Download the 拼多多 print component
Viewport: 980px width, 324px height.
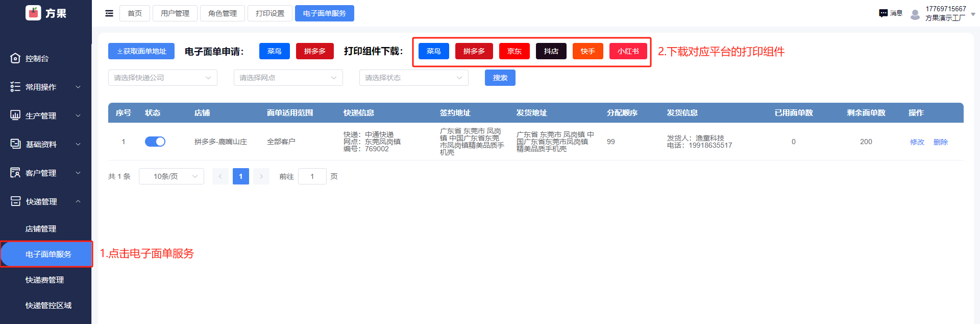[x=474, y=51]
